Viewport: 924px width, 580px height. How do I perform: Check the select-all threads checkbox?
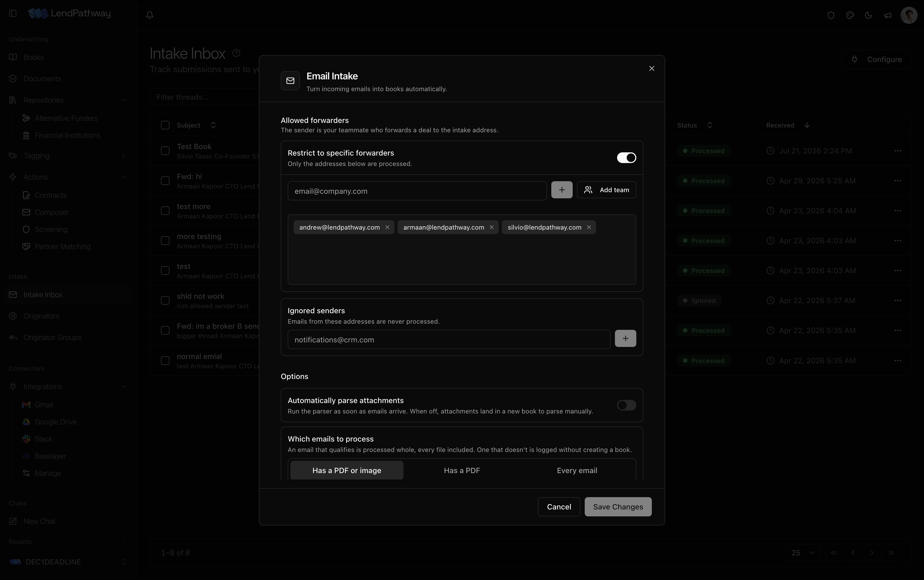pos(165,125)
